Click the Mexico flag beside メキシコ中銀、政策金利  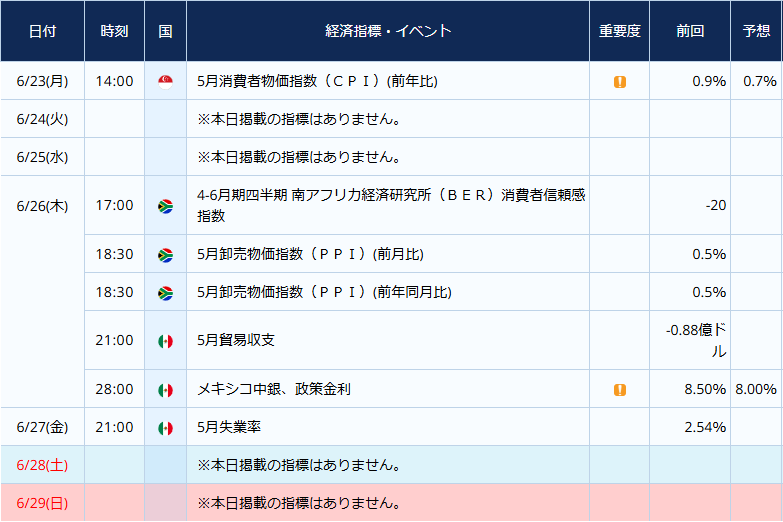pos(165,390)
